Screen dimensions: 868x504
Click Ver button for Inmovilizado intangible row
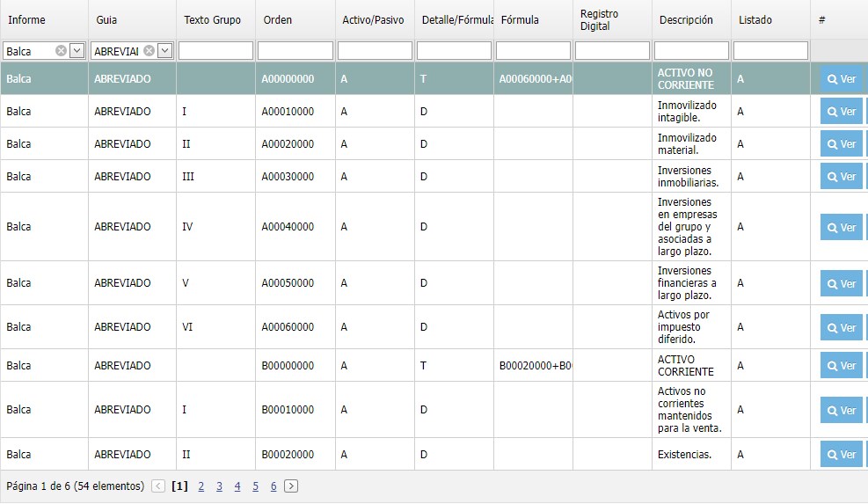(x=841, y=112)
